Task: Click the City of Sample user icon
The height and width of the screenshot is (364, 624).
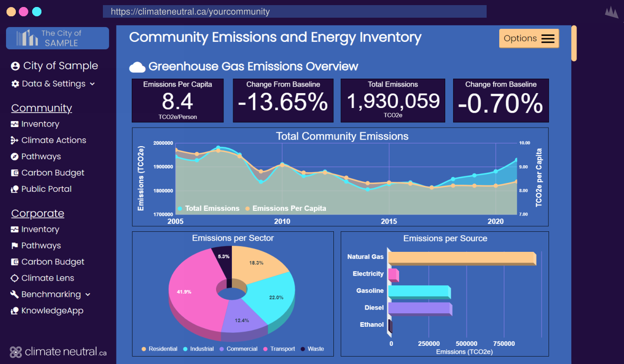Action: pyautogui.click(x=15, y=66)
